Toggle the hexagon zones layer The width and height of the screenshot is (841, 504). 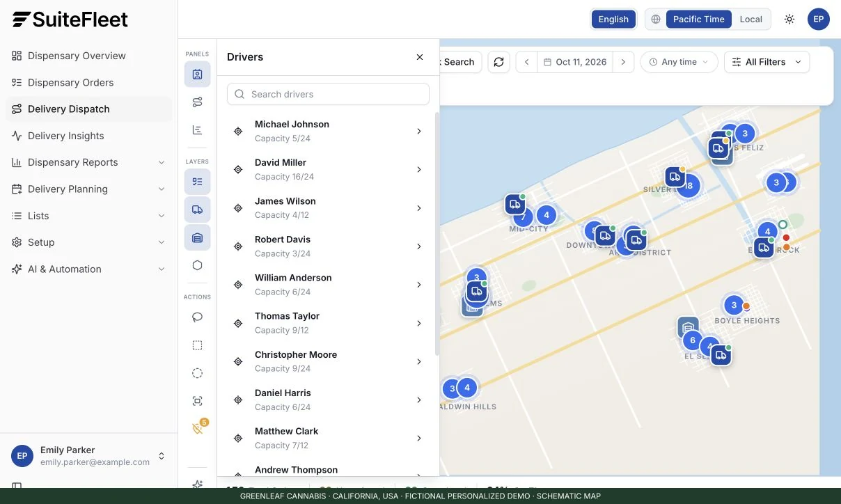(197, 265)
